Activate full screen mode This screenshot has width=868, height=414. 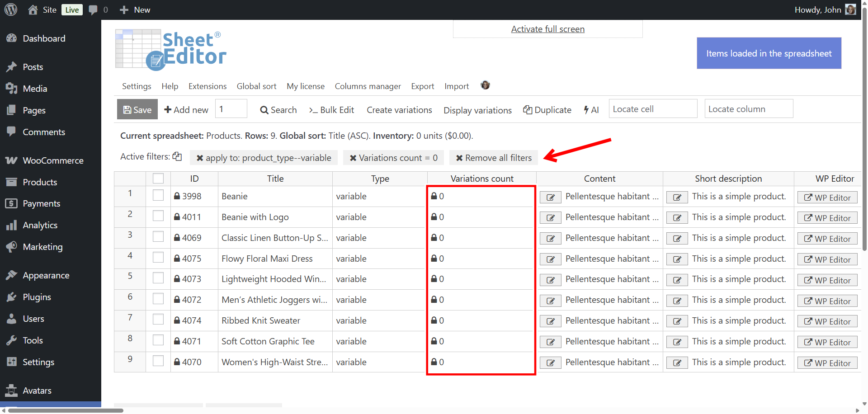[x=547, y=28]
